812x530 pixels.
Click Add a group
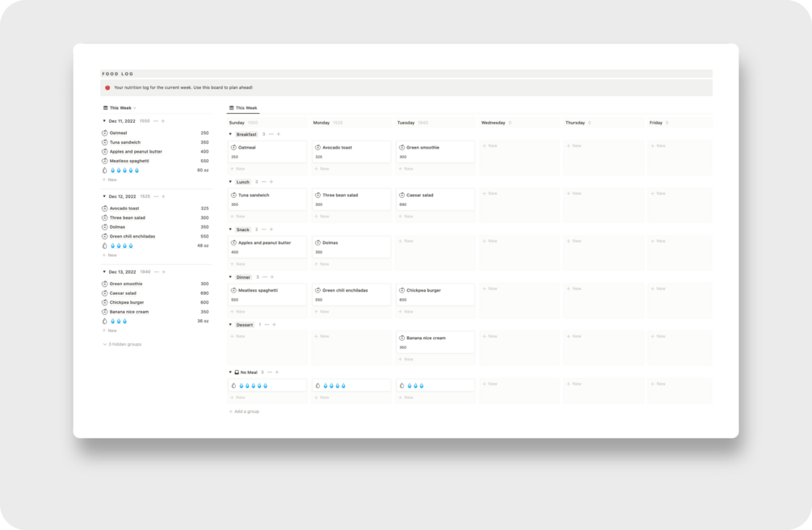click(x=244, y=411)
